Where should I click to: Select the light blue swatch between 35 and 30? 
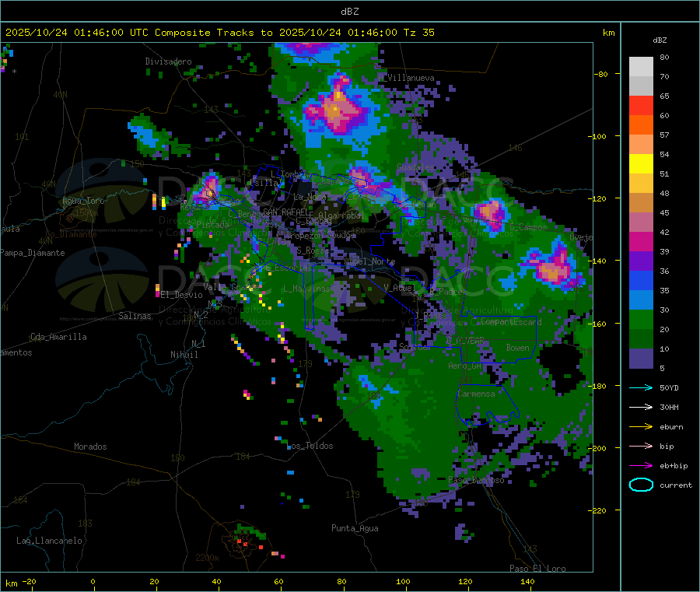pos(641,300)
